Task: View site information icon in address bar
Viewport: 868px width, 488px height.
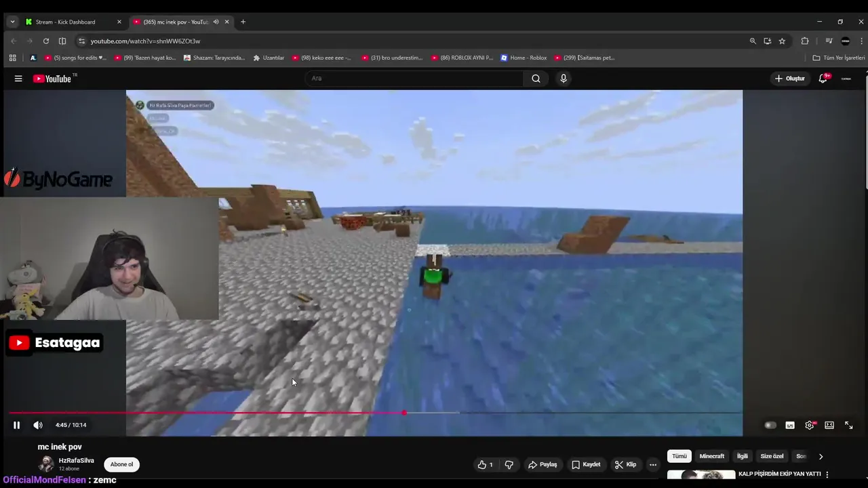Action: (81, 41)
